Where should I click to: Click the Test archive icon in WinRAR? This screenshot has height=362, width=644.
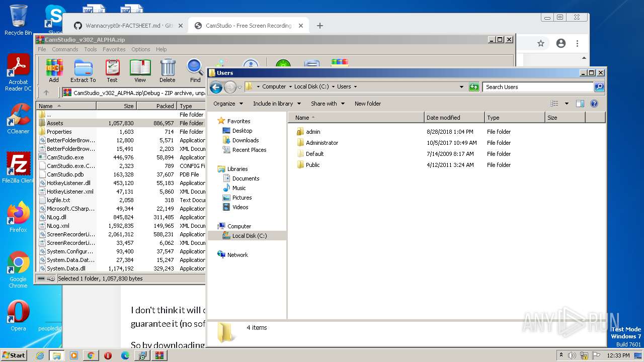coord(112,70)
